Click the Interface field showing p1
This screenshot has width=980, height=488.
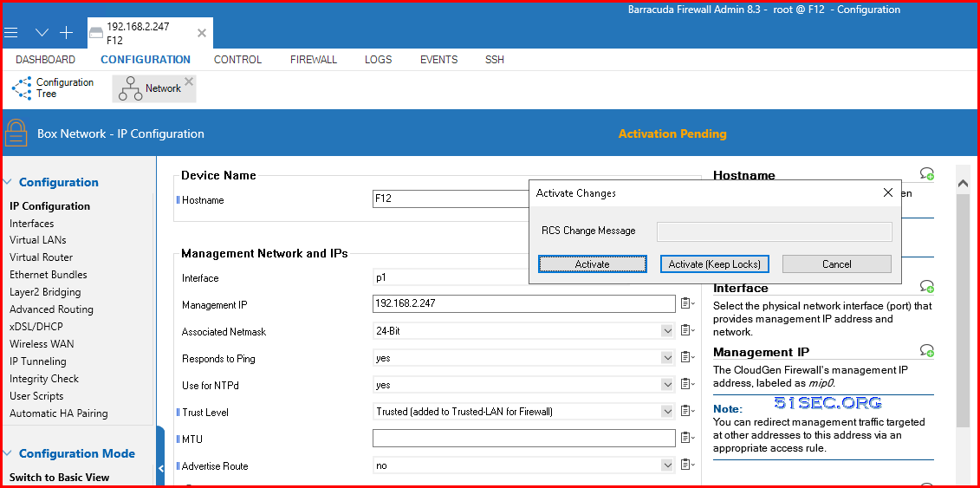[450, 277]
